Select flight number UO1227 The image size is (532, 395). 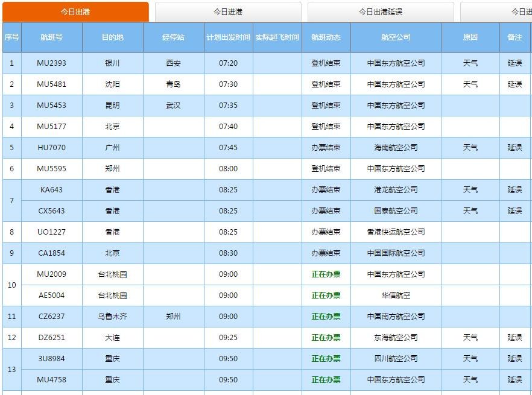point(52,232)
